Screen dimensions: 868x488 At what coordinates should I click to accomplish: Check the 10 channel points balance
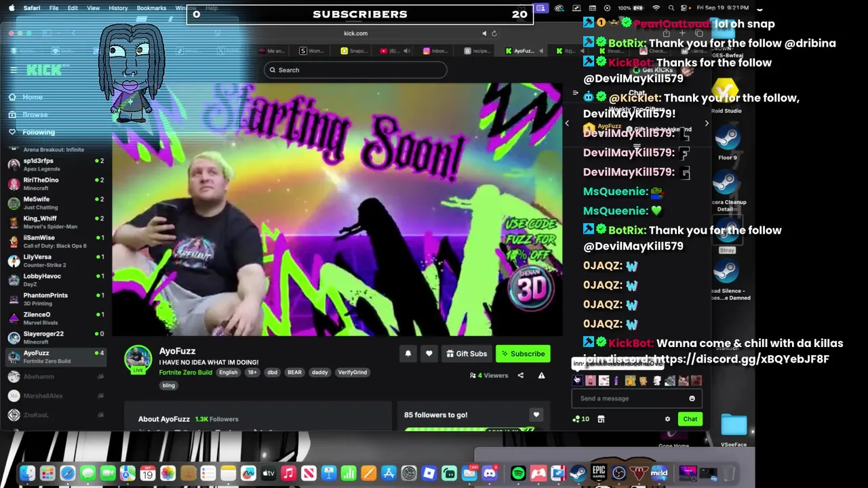(x=581, y=419)
